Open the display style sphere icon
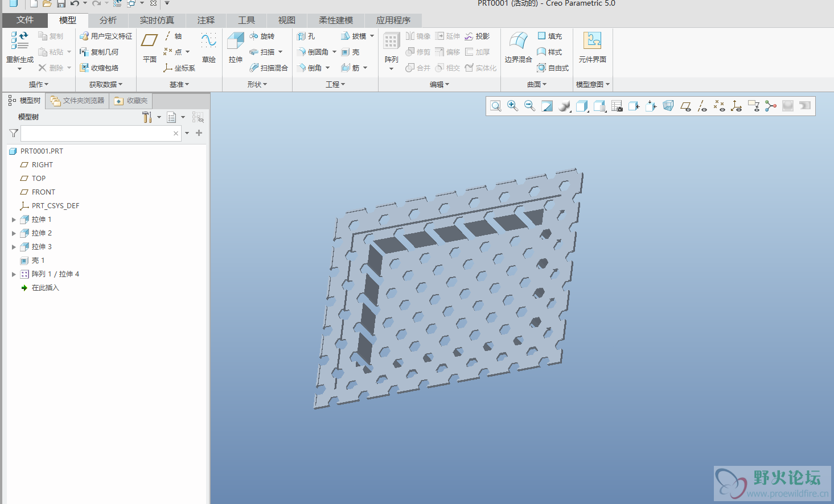Image resolution: width=834 pixels, height=504 pixels. [564, 106]
